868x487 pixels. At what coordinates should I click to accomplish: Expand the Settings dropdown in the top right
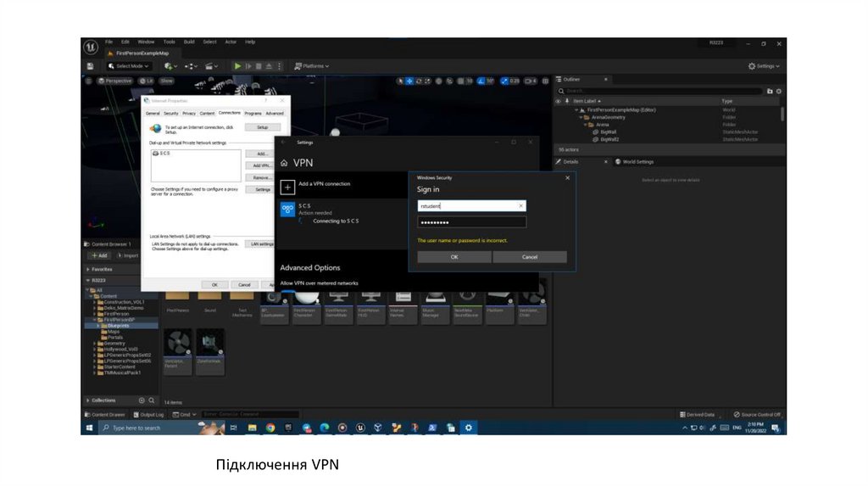(763, 66)
